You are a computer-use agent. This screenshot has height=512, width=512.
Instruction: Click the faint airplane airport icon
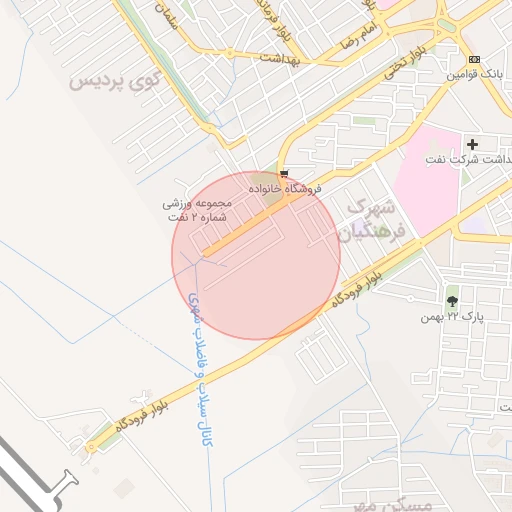(142, 397)
